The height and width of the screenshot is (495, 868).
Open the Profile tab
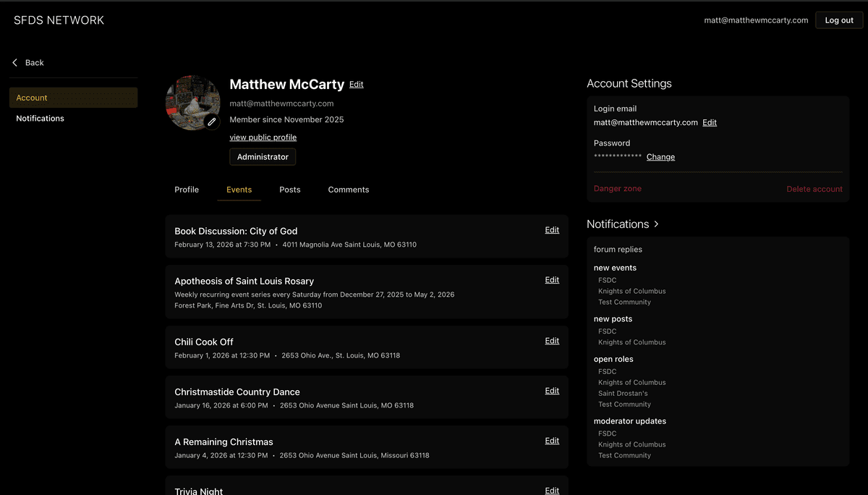(187, 190)
